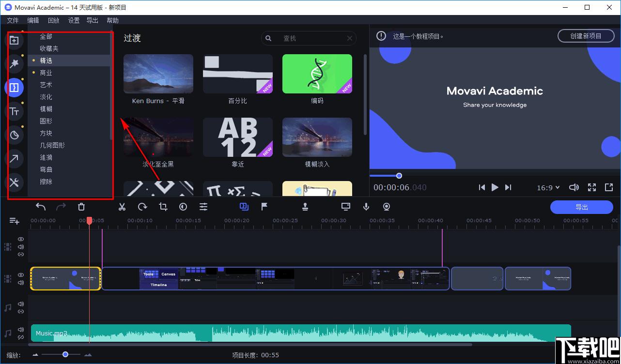The image size is (621, 364).
Task: Click the Crop tool in toolbar
Action: (x=163, y=207)
